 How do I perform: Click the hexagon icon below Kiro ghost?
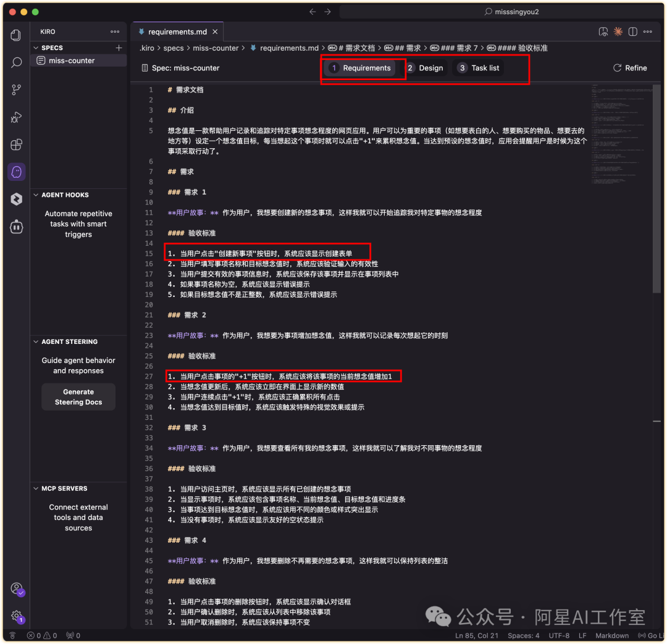tap(16, 199)
